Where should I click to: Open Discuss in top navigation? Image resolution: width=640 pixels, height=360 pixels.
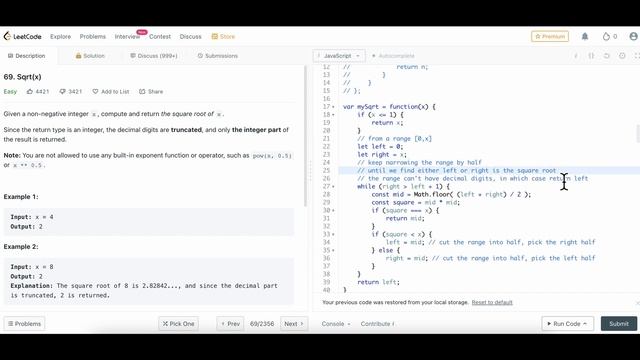191,36
